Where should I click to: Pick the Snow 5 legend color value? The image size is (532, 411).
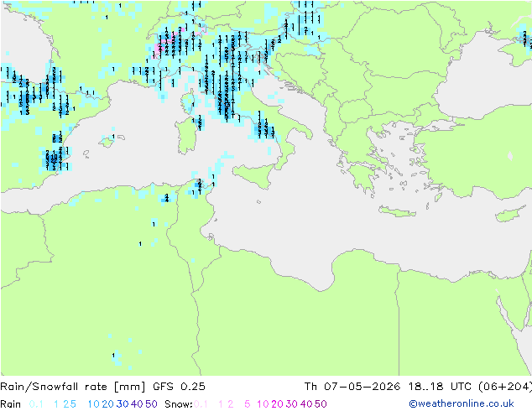(248, 404)
